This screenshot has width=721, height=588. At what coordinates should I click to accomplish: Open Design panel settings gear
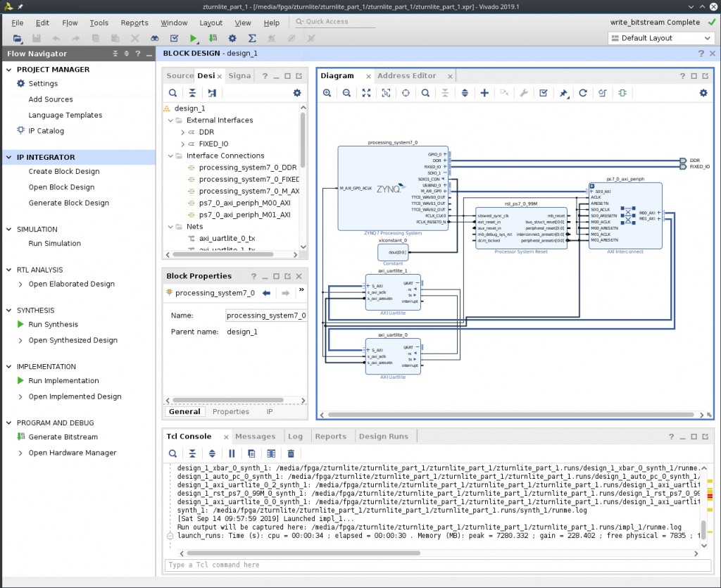pyautogui.click(x=297, y=93)
